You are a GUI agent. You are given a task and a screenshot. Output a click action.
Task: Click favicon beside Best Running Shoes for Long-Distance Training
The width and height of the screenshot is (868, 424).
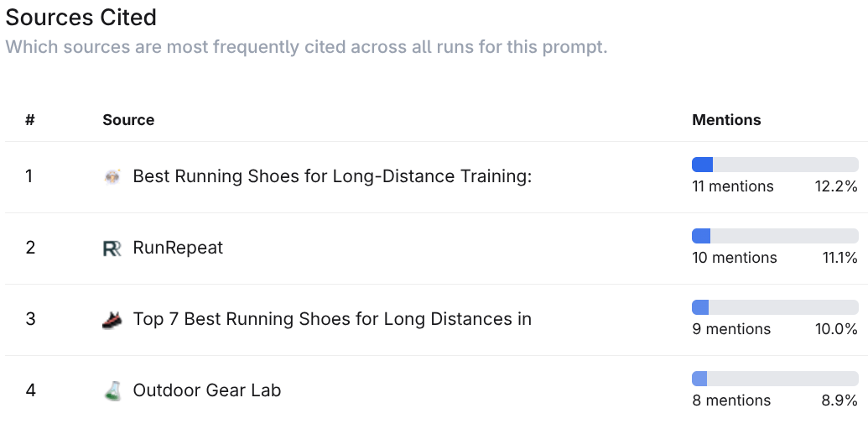point(112,177)
